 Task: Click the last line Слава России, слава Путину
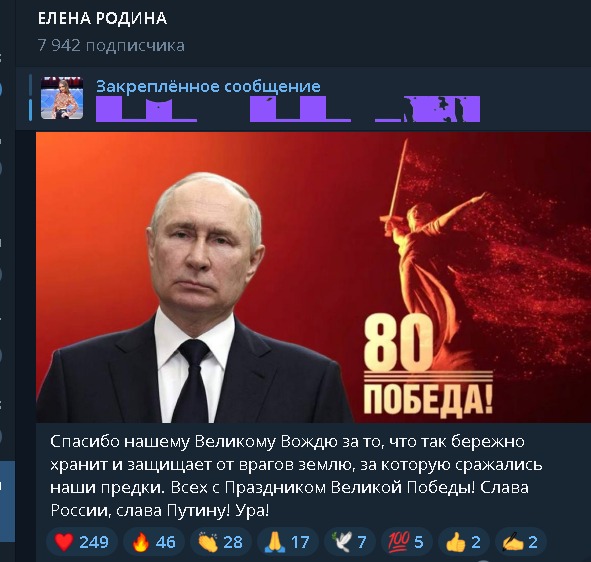click(289, 499)
